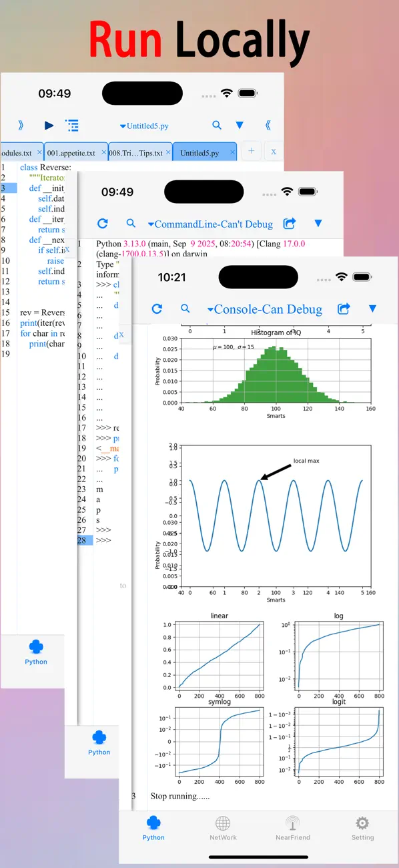
Task: Click the x button beside plus
Action: [x=273, y=152]
